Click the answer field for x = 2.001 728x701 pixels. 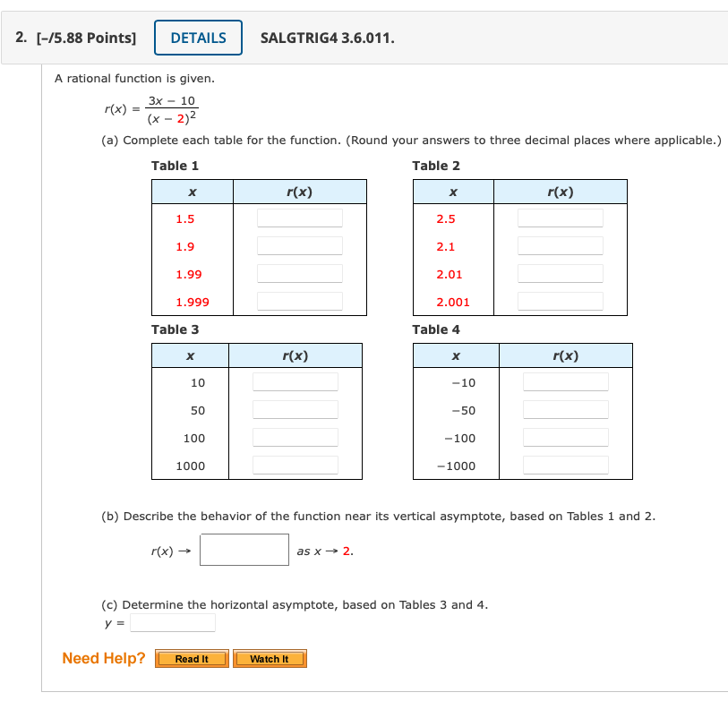tap(561, 301)
